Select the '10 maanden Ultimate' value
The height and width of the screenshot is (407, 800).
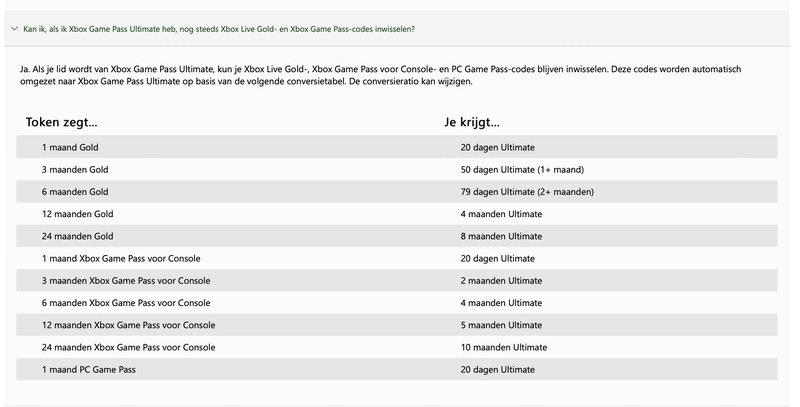[504, 347]
